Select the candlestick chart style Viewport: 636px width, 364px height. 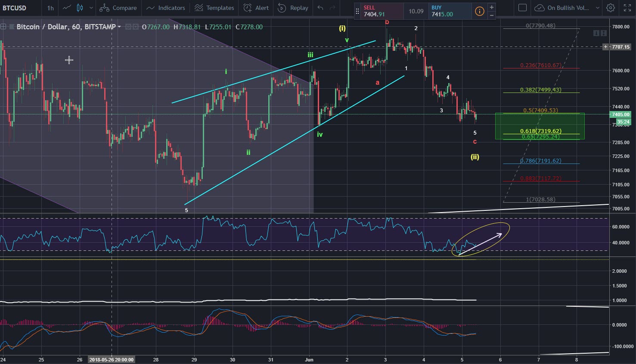(x=80, y=8)
